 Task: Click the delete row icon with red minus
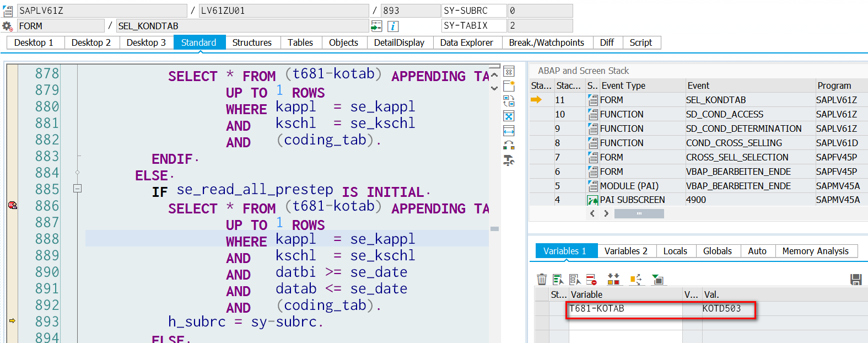591,280
